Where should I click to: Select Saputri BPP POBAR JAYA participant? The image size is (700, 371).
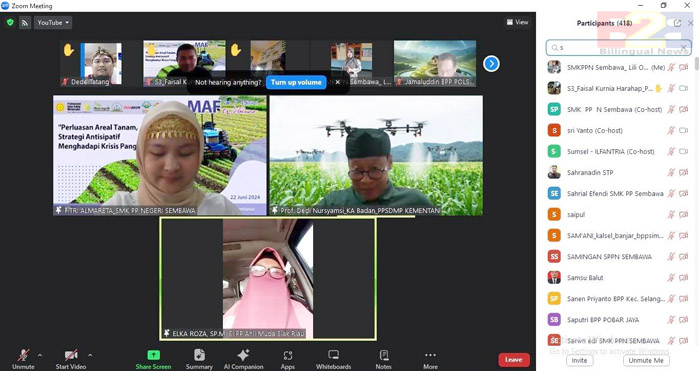click(x=618, y=320)
